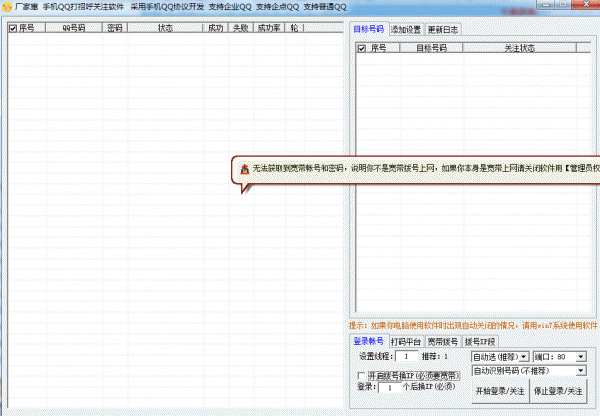The height and width of the screenshot is (416, 600).
Task: Click the 状态 column header
Action: click(165, 28)
